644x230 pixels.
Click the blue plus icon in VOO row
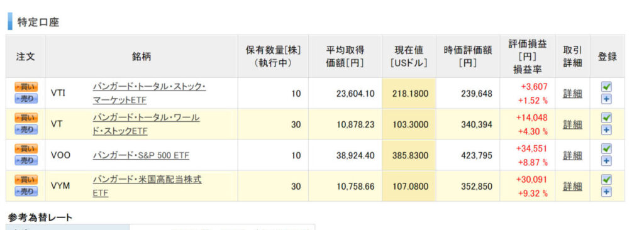[x=606, y=161]
